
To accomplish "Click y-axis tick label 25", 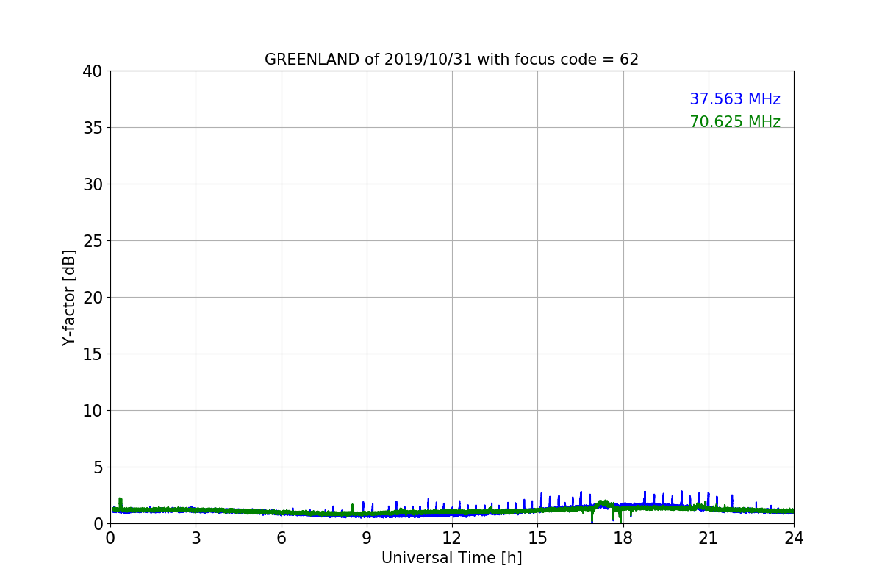I will point(93,241).
